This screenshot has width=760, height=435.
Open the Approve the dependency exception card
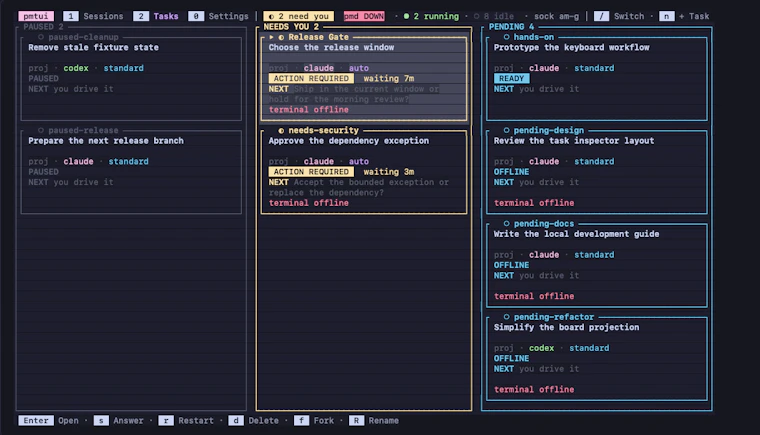pyautogui.click(x=364, y=172)
